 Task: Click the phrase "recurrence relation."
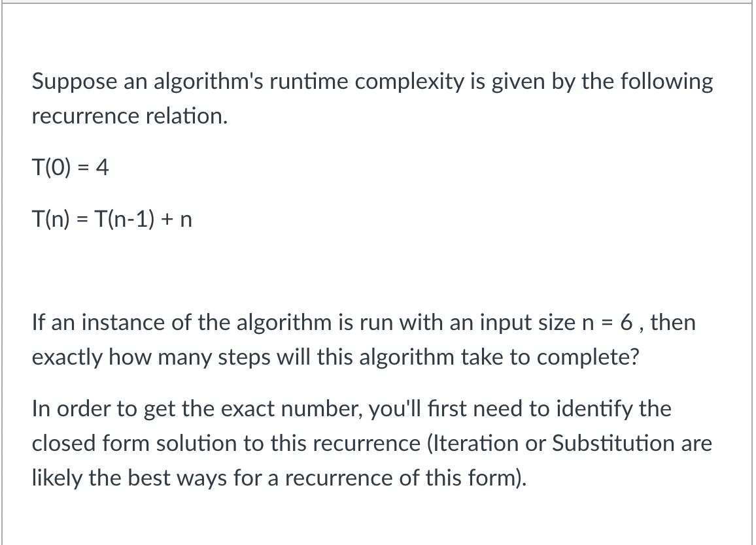(129, 116)
